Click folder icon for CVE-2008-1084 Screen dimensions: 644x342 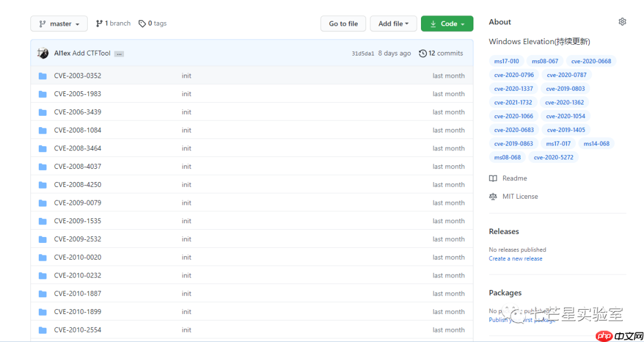click(x=43, y=130)
